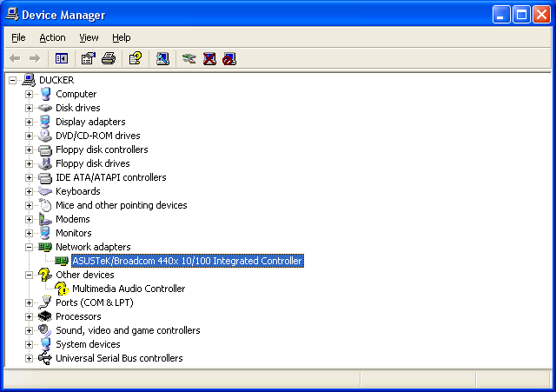Screen dimensions: 556x392
Task: Click the Disable device toolbar icon
Action: (229, 59)
